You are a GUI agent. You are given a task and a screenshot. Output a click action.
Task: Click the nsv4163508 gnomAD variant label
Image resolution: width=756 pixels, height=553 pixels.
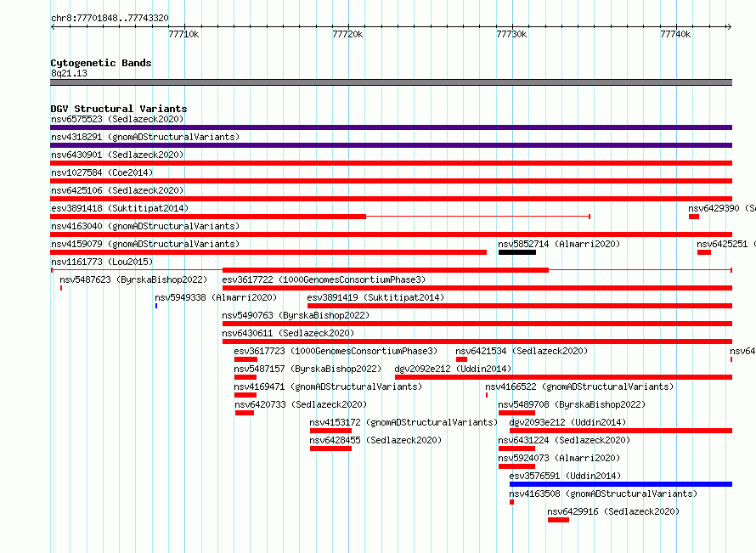(603, 494)
